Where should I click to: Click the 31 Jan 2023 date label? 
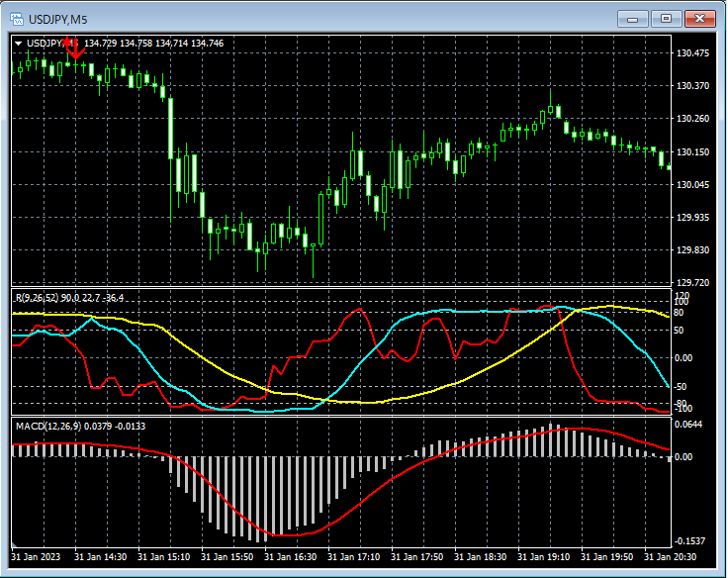(x=36, y=557)
